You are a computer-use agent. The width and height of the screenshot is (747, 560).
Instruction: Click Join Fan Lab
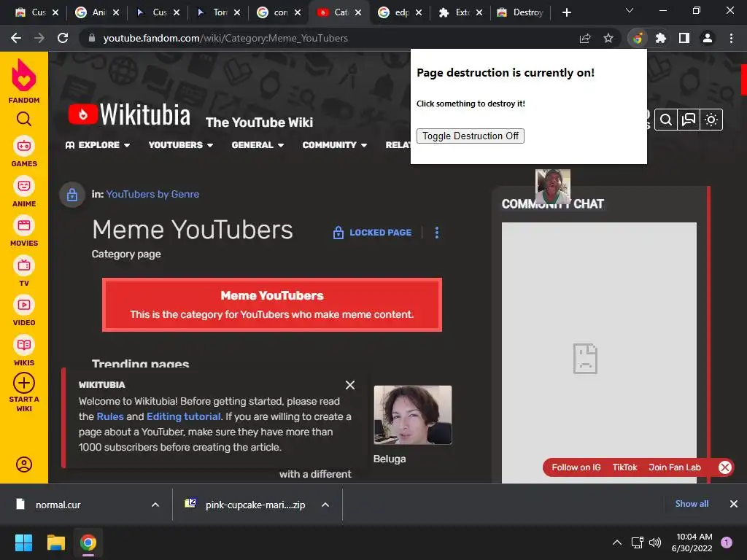(x=675, y=467)
